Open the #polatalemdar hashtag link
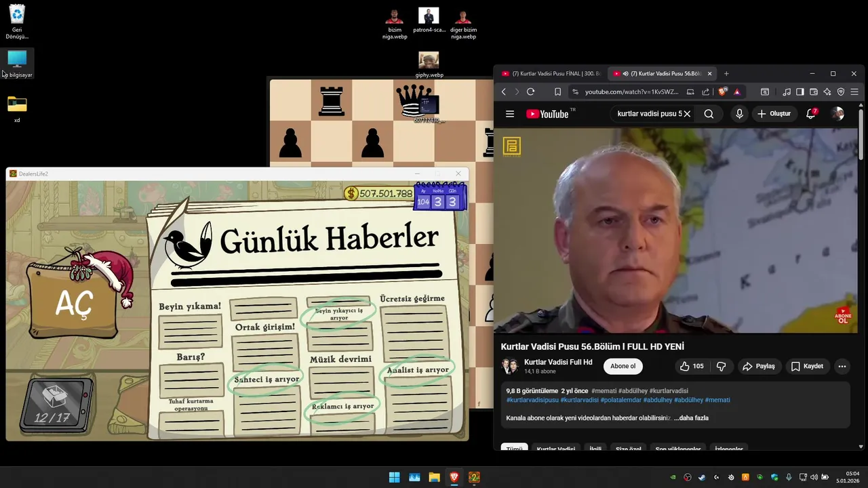The width and height of the screenshot is (868, 488). click(x=620, y=400)
